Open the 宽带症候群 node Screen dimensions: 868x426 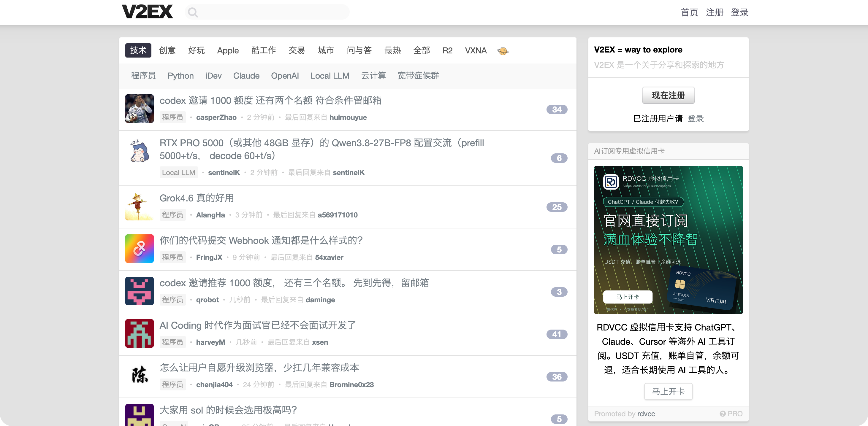(418, 76)
